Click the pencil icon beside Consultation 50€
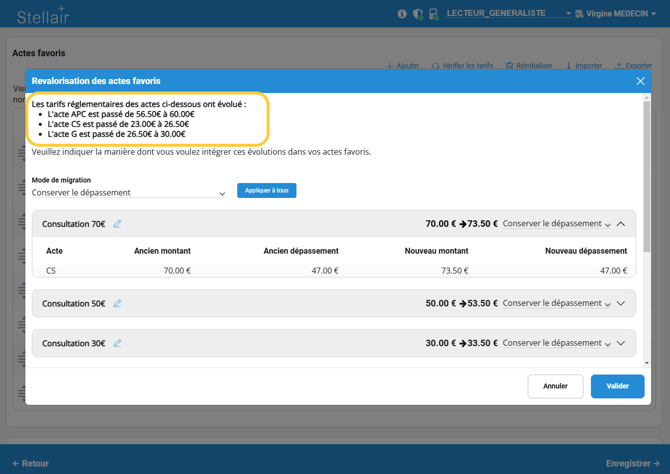Screen dimensions: 670x474 click(117, 303)
